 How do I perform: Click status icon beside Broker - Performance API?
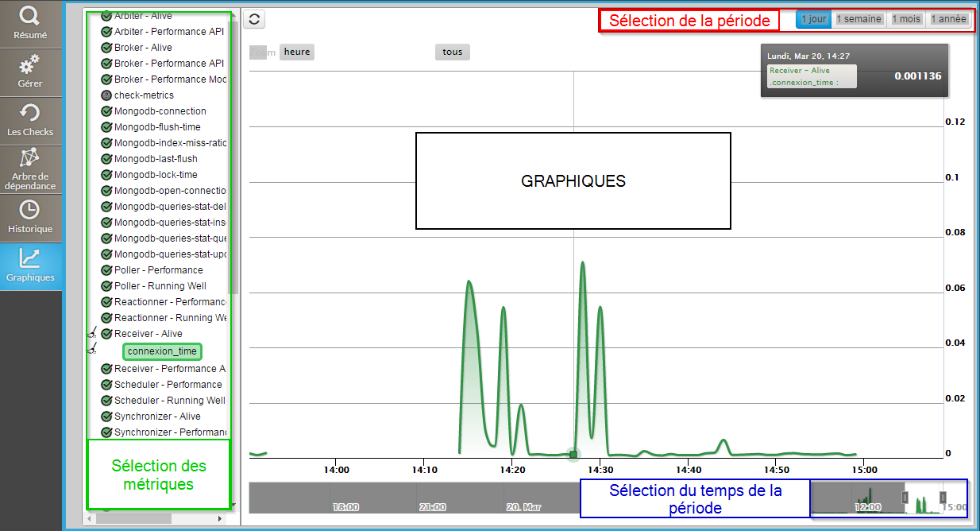tap(106, 64)
